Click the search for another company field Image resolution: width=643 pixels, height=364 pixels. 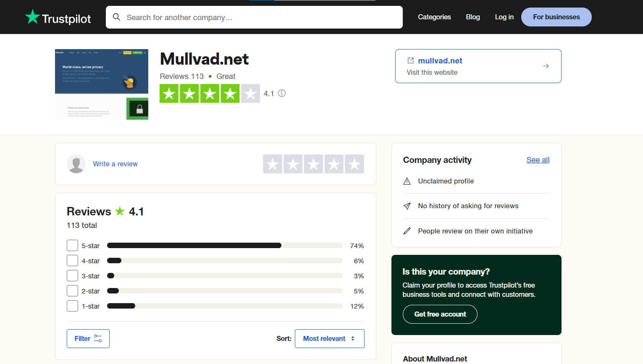tap(254, 17)
